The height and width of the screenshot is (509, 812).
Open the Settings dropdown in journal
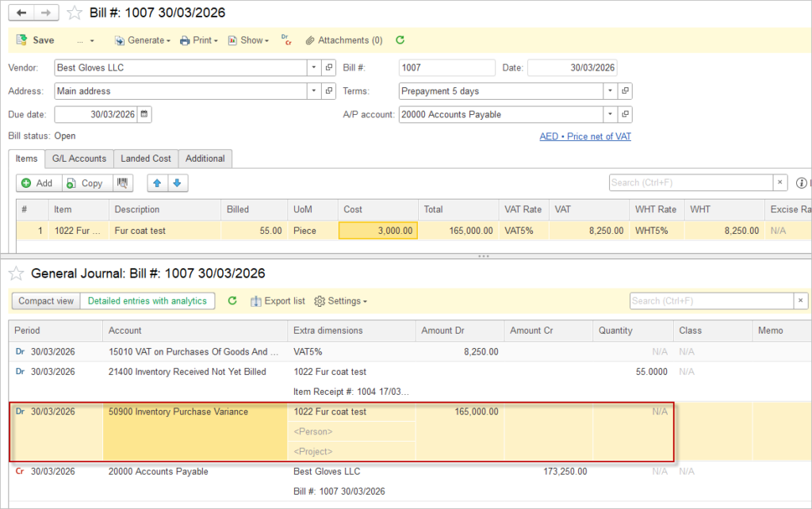click(x=341, y=301)
